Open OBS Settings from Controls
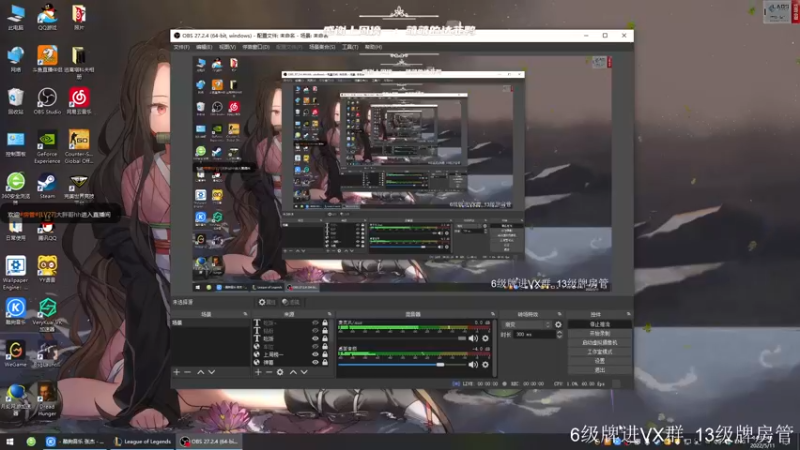This screenshot has width=800, height=450. [x=600, y=361]
